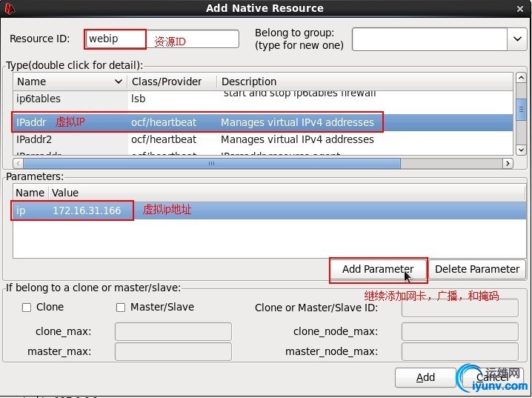Sort the type list by Name column
The width and height of the screenshot is (532, 398).
point(70,82)
